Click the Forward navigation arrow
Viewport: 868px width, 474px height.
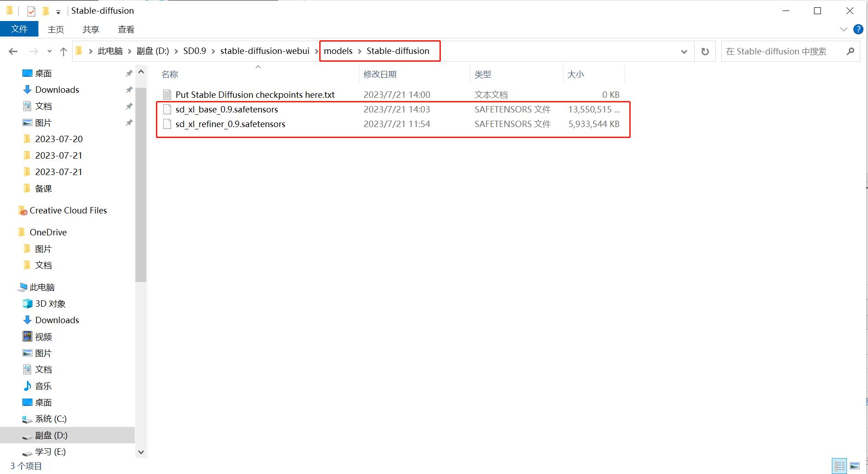coord(34,52)
